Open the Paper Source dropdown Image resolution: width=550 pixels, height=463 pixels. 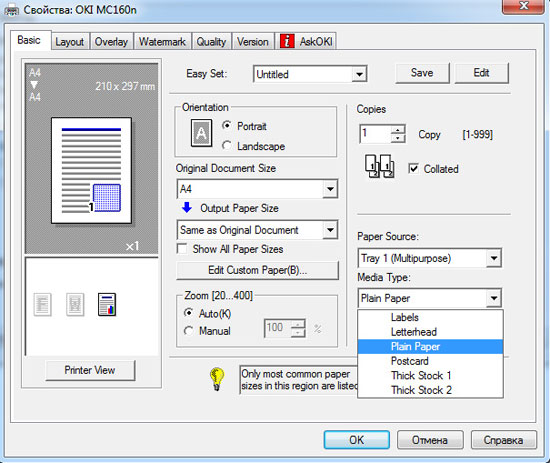(494, 259)
